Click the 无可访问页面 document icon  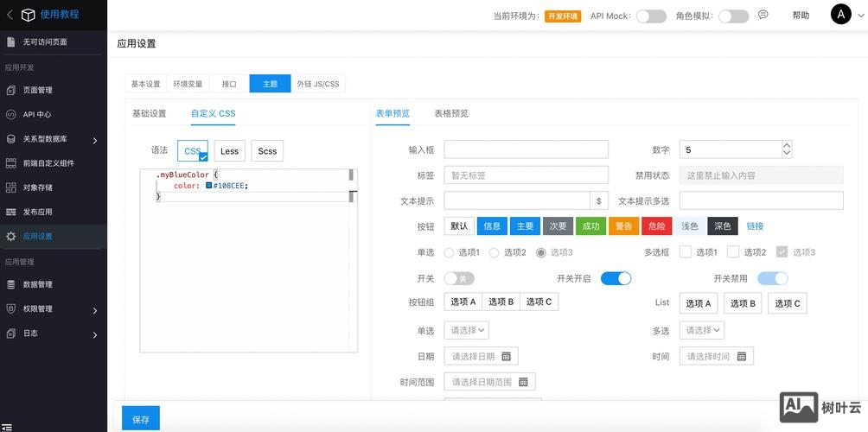11,42
